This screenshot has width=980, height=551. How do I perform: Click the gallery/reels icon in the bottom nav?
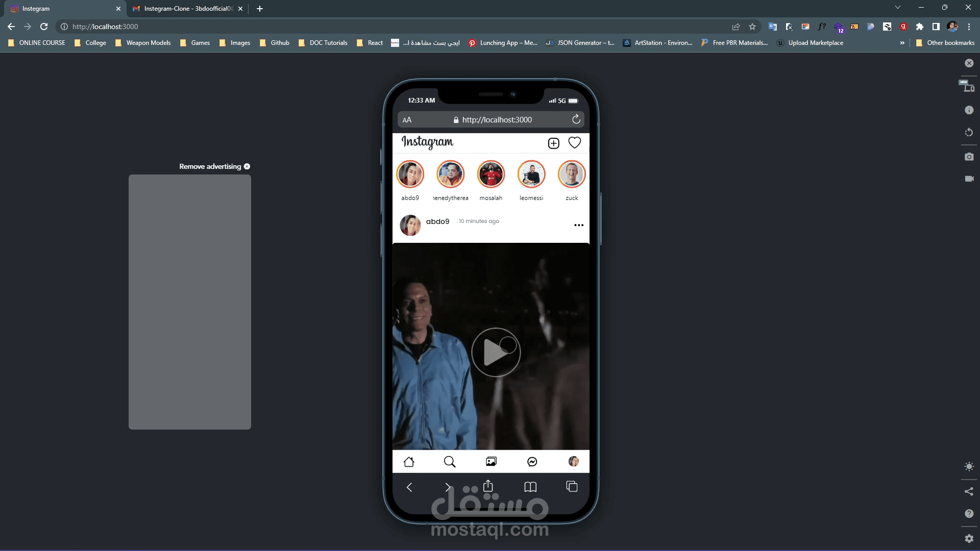pos(491,462)
